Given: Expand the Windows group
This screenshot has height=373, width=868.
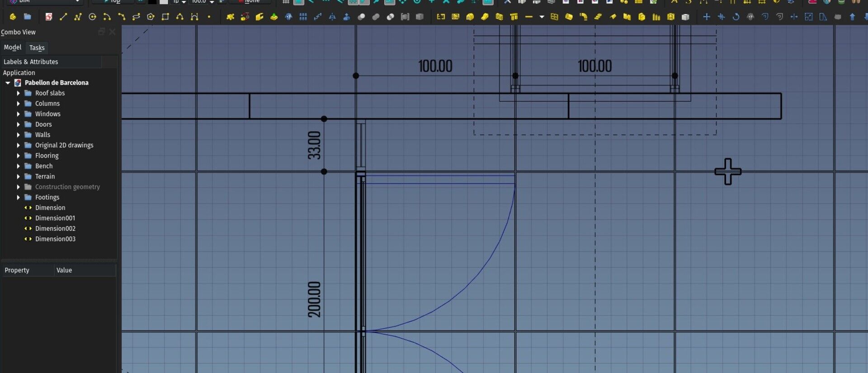Looking at the screenshot, I should [18, 114].
